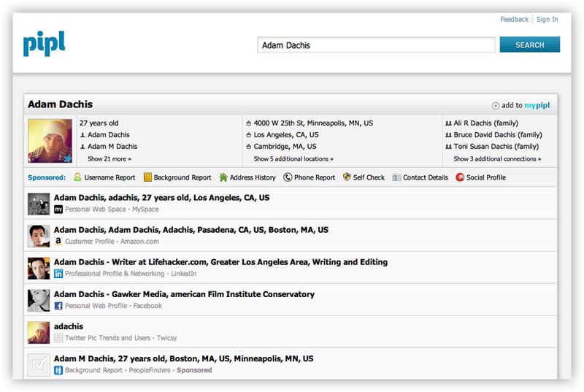Expand Show 3 additional connections
This screenshot has height=392, width=584.
click(x=497, y=158)
